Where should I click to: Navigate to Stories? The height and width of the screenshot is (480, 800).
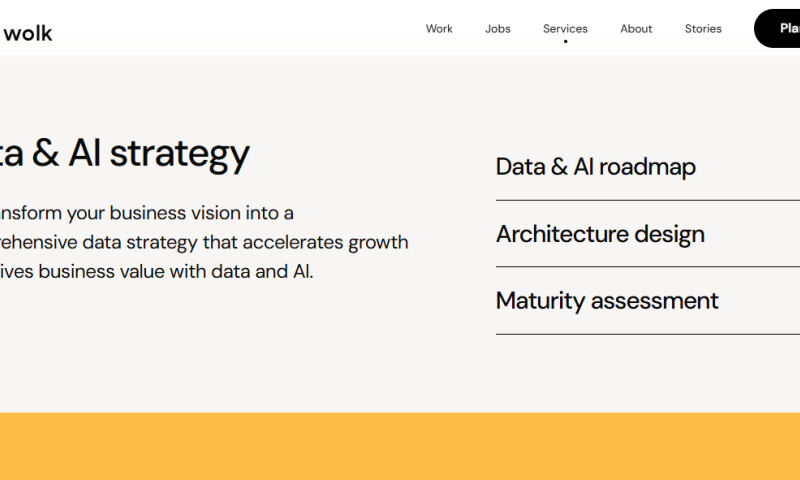(703, 29)
